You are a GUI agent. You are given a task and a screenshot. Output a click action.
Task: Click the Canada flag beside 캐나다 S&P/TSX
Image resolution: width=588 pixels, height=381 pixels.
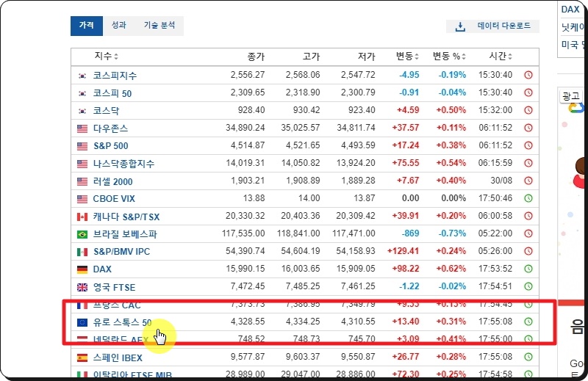click(x=82, y=217)
